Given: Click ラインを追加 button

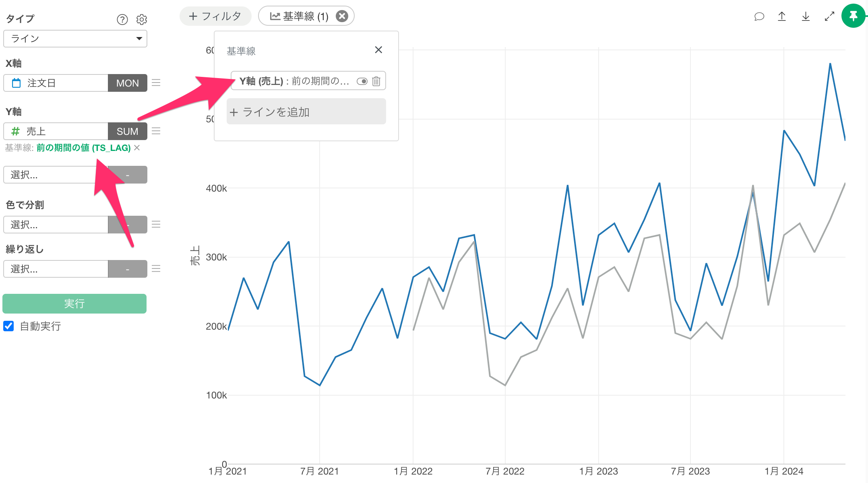Looking at the screenshot, I should coord(306,112).
